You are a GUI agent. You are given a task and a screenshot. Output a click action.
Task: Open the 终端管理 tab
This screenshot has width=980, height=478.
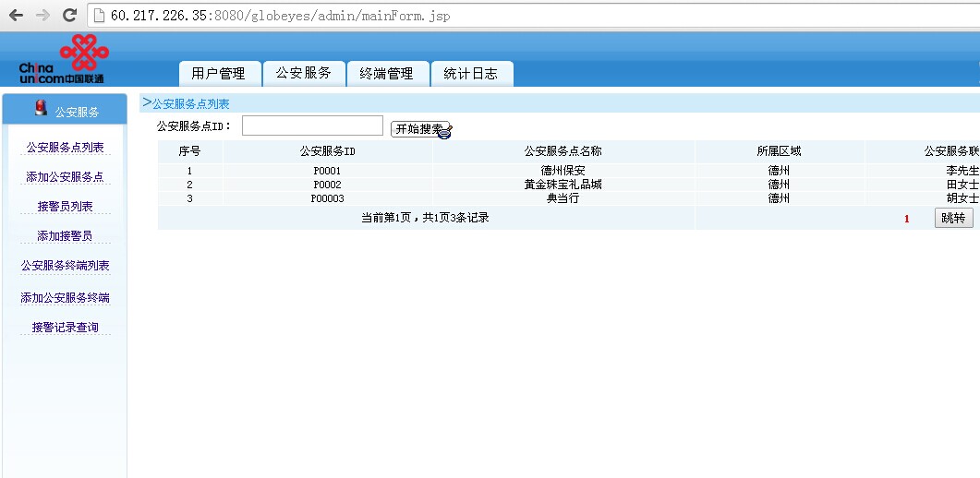[387, 74]
